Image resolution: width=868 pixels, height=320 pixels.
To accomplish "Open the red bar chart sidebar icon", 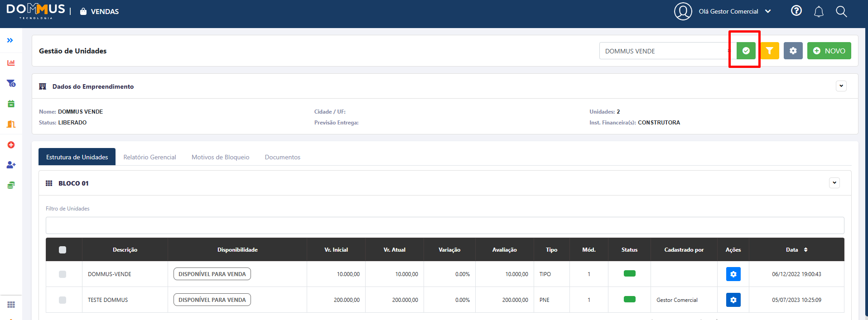I will pyautogui.click(x=11, y=63).
